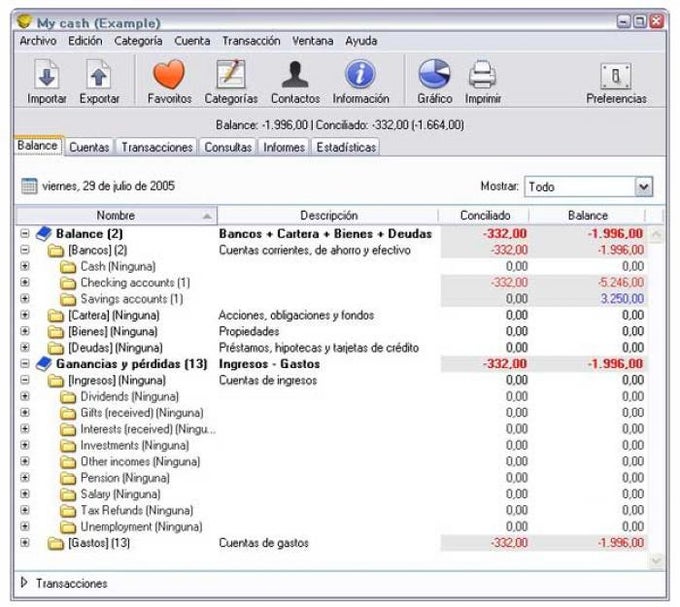Click the 3.250,00 Savings balance value
The height and width of the screenshot is (607, 680).
[x=622, y=299]
